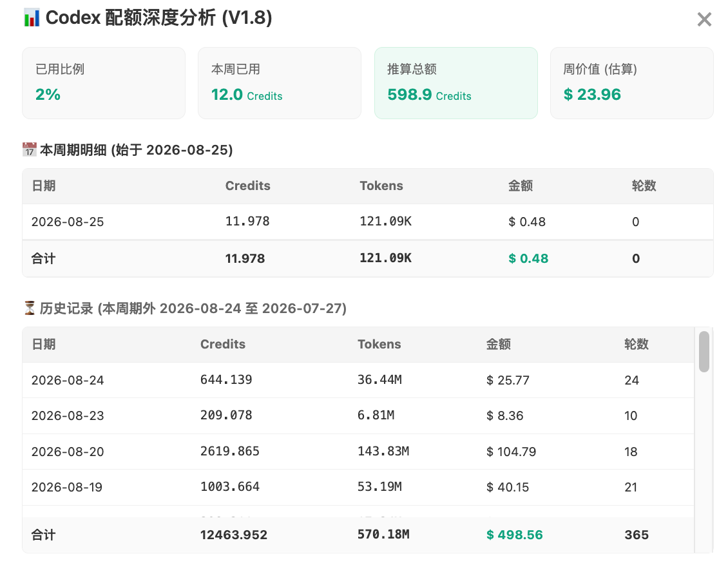Select the 推算总额 598.9 Credits card
The image size is (728, 563).
coord(456,83)
